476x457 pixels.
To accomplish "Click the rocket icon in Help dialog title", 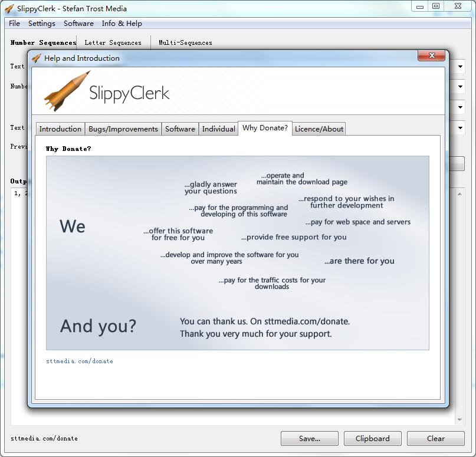I will click(x=37, y=58).
